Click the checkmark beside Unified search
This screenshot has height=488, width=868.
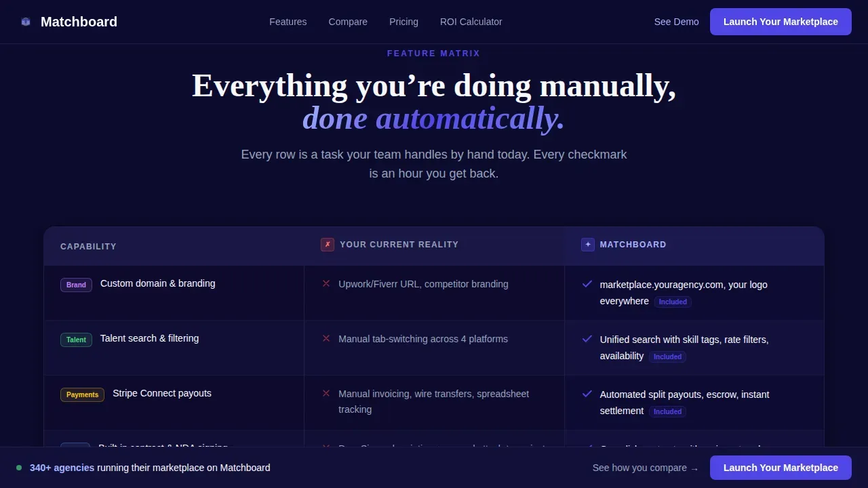pyautogui.click(x=587, y=339)
